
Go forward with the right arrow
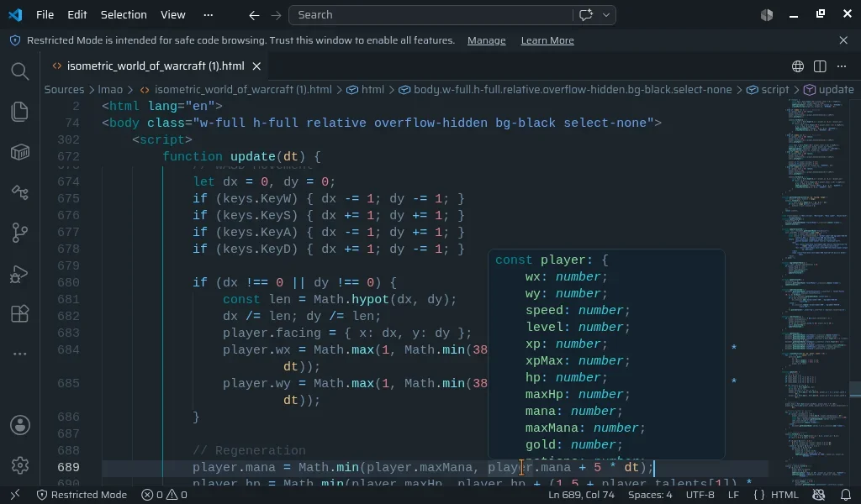click(x=276, y=15)
